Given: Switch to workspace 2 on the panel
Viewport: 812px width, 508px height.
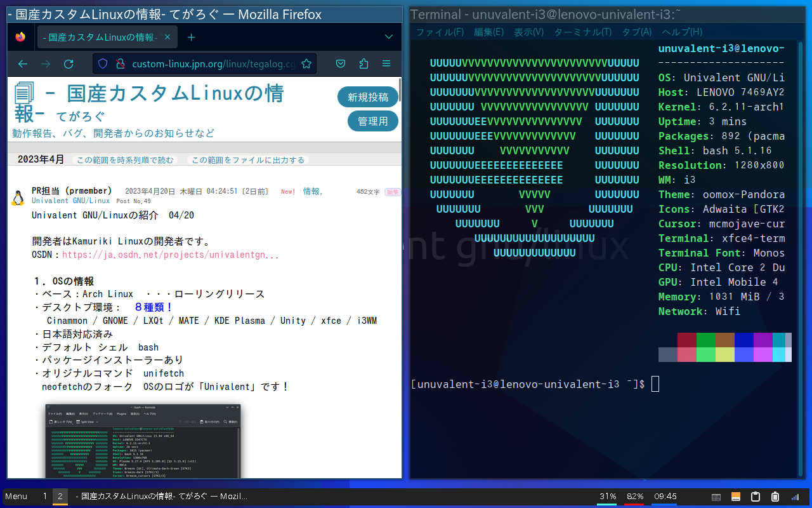Looking at the screenshot, I should [60, 497].
